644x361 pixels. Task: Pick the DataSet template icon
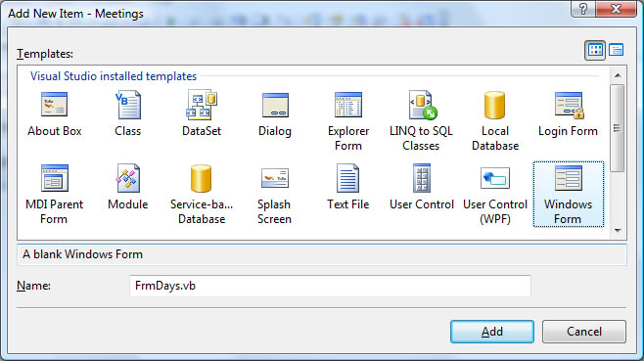click(202, 105)
